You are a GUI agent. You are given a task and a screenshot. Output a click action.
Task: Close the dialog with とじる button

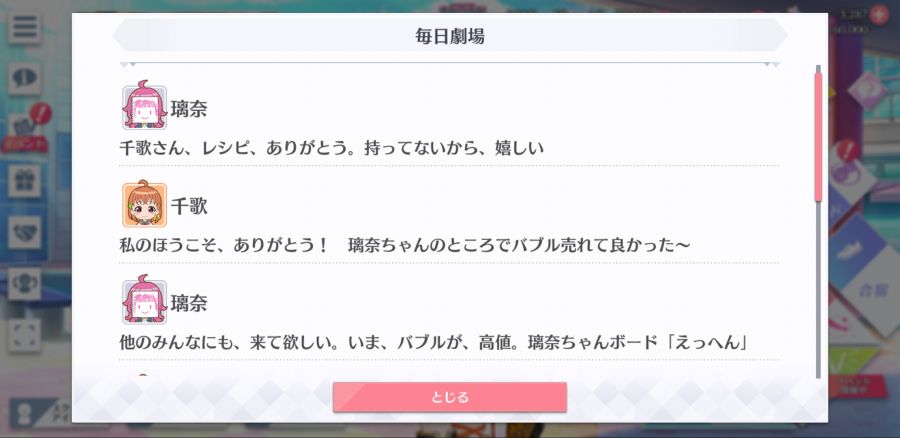tap(449, 397)
